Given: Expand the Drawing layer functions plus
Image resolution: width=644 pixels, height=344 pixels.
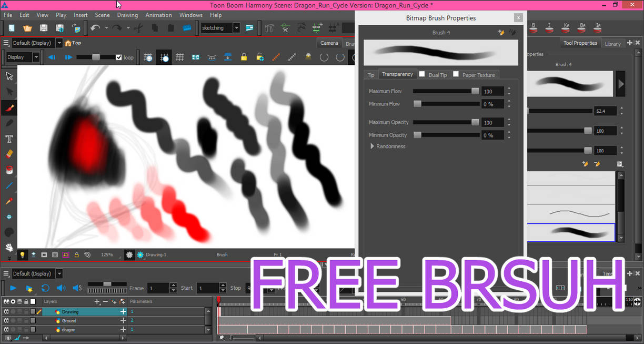Looking at the screenshot, I should coord(124,312).
